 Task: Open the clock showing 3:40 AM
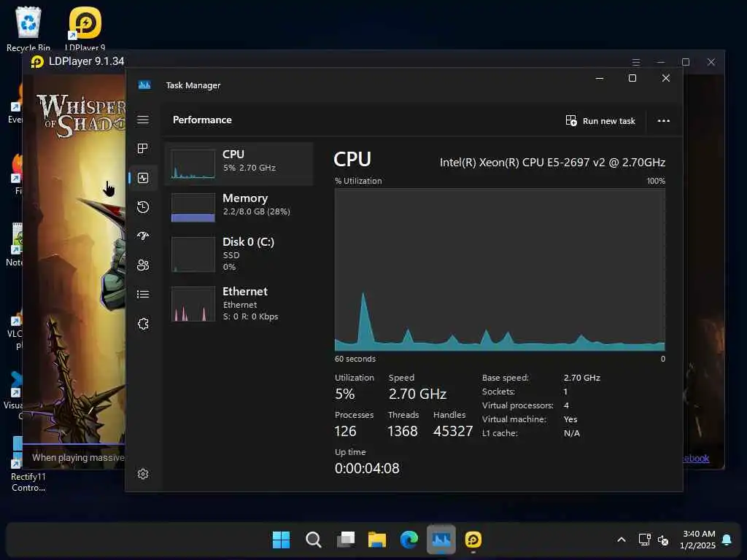coord(698,540)
